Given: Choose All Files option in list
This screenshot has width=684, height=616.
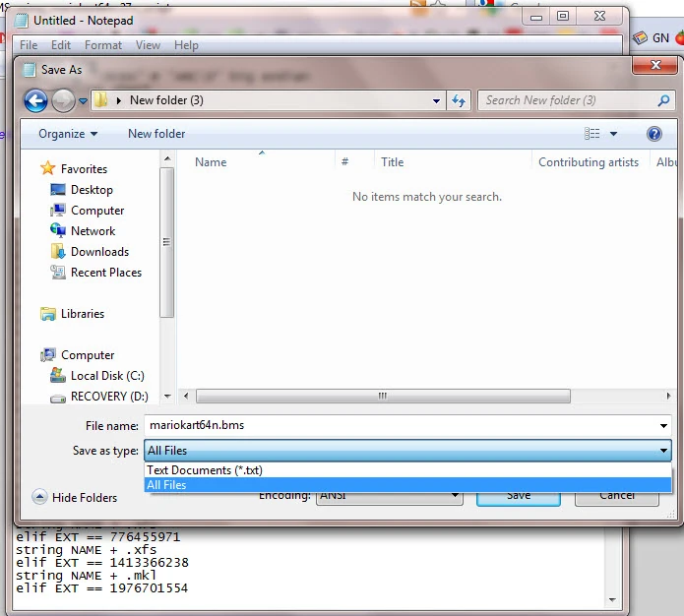Looking at the screenshot, I should coord(407,485).
